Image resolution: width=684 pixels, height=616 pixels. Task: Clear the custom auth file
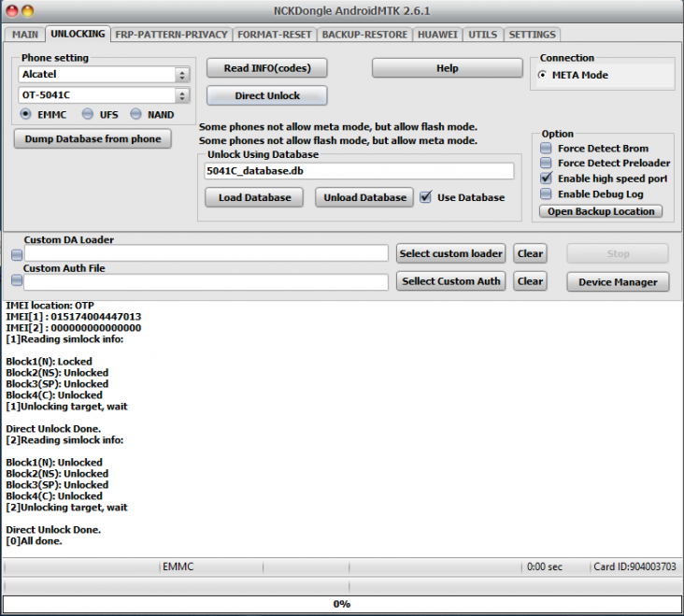pos(530,281)
